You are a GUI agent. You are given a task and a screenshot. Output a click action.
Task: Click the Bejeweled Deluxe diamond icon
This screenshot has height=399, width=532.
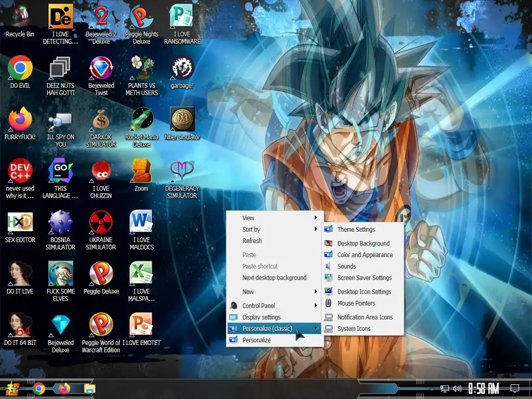click(60, 325)
